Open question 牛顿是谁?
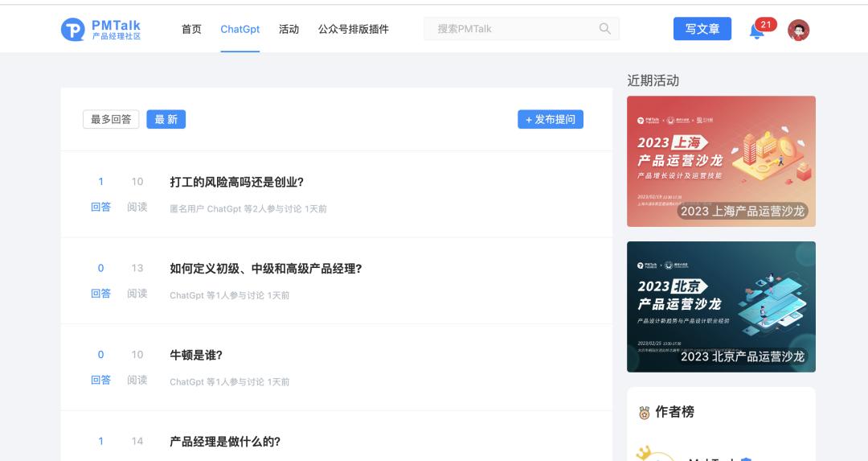The width and height of the screenshot is (868, 461). tap(196, 355)
